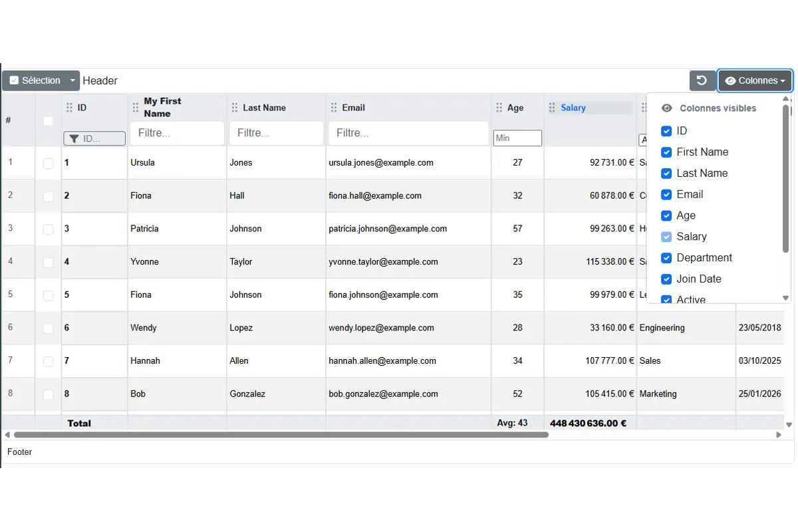Select the row checkbox for Ursula Jones
798x532 pixels.
[x=48, y=163]
